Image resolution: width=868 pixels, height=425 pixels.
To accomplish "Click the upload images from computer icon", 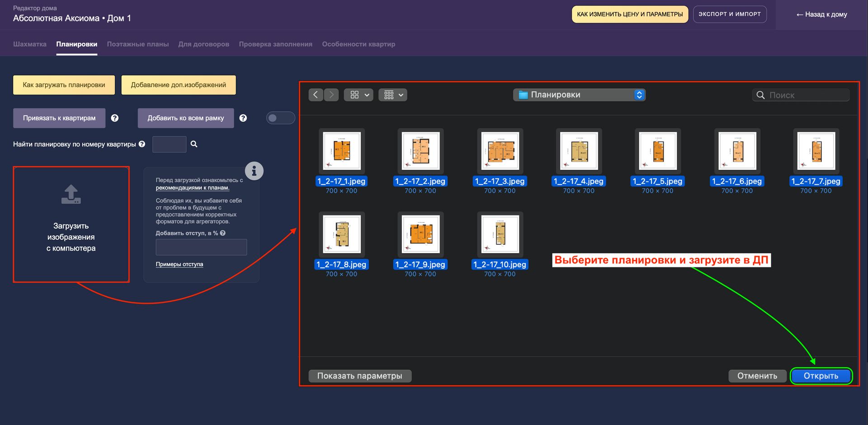I will (x=71, y=195).
